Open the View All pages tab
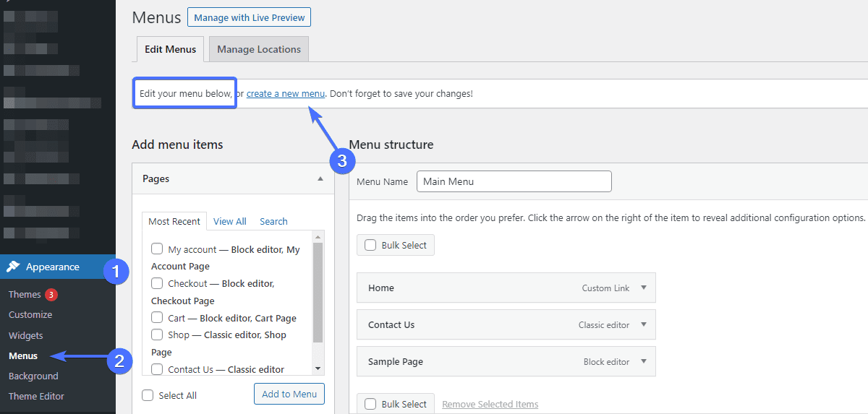The width and height of the screenshot is (868, 414). tap(230, 221)
